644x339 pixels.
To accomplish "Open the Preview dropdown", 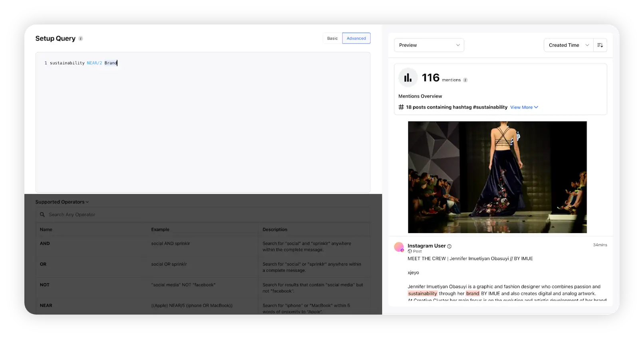I will 429,45.
